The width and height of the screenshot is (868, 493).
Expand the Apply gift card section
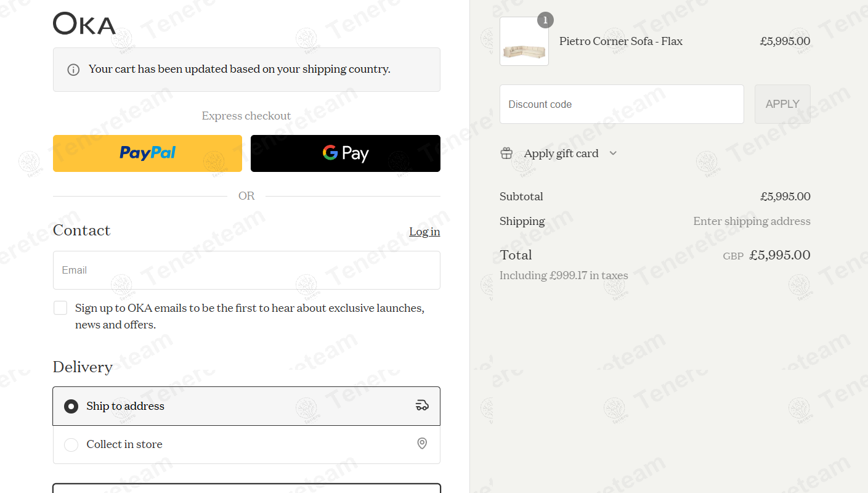tap(561, 153)
